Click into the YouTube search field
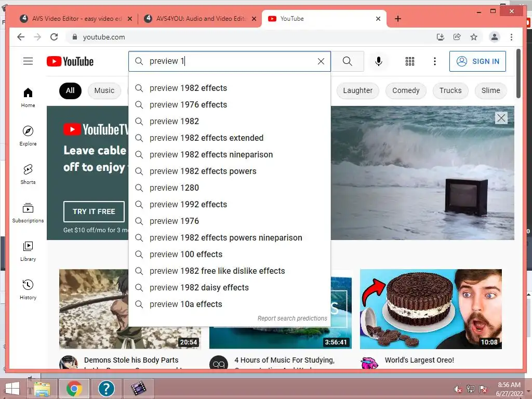This screenshot has width=532, height=399. [231, 61]
